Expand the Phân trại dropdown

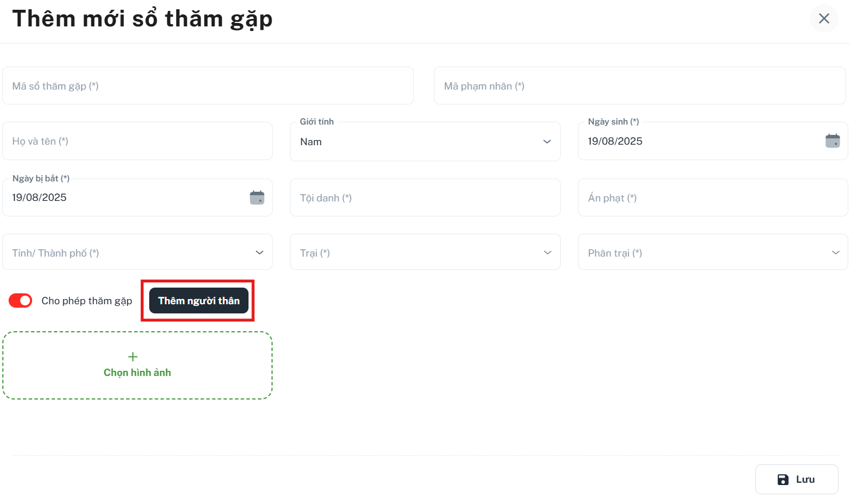[x=713, y=252]
